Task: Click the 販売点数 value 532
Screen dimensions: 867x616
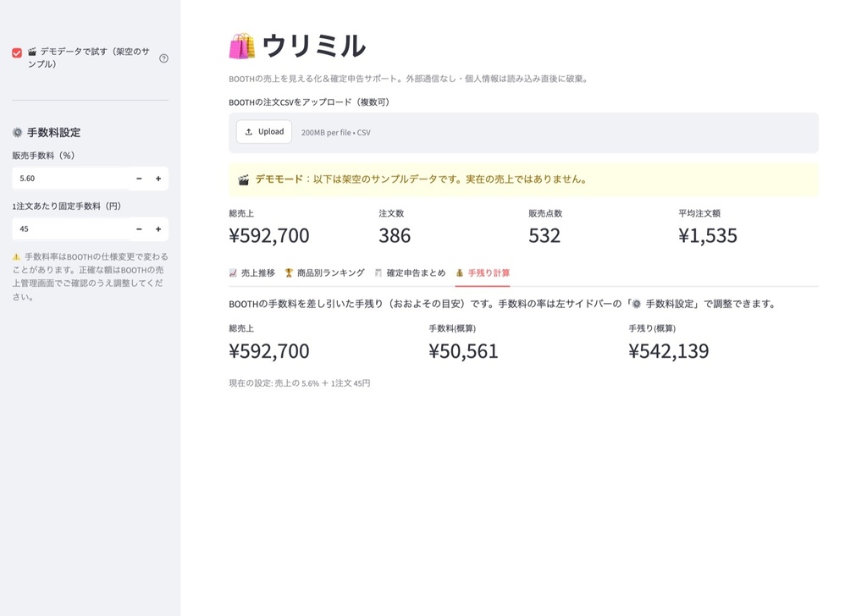Action: point(544,236)
